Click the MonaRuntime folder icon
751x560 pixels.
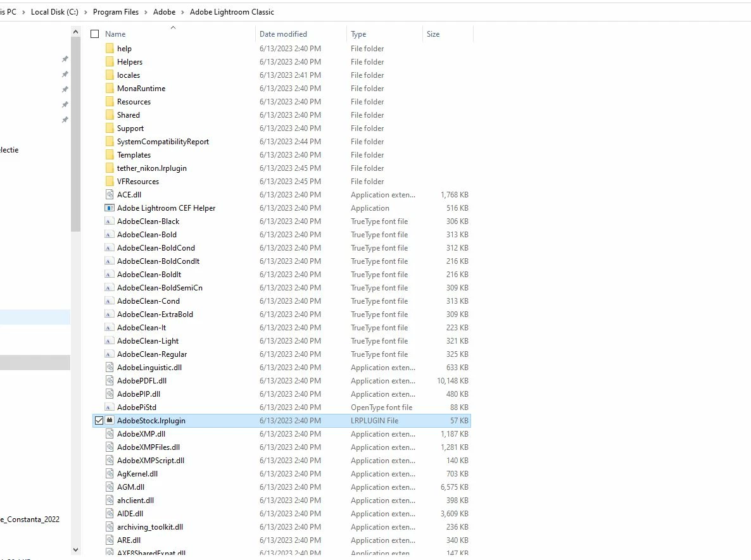110,89
